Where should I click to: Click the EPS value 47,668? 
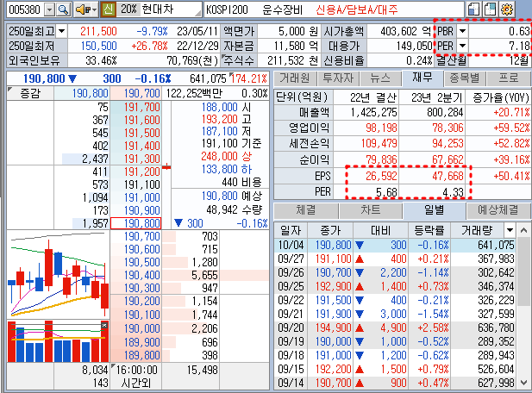pyautogui.click(x=448, y=176)
